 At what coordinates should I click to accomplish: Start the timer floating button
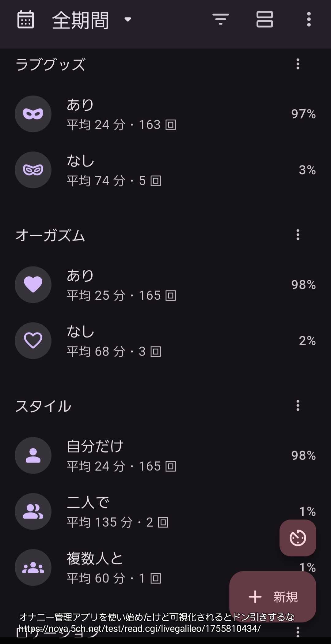(x=298, y=538)
